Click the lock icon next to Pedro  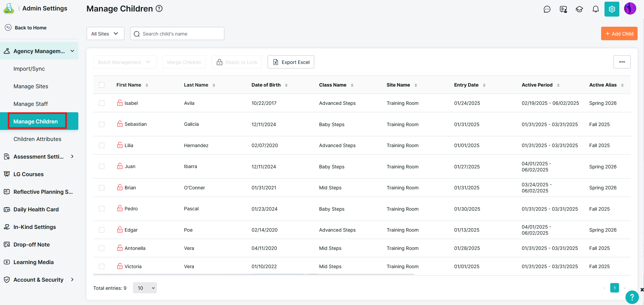(120, 208)
